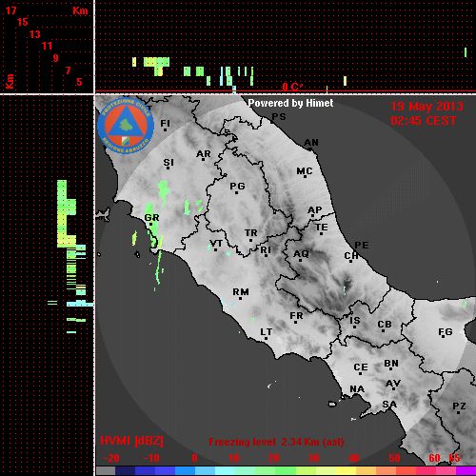Viewport: 476px width, 476px height.
Task: Select the 50 dBZ color on scale
Action: [386, 470]
